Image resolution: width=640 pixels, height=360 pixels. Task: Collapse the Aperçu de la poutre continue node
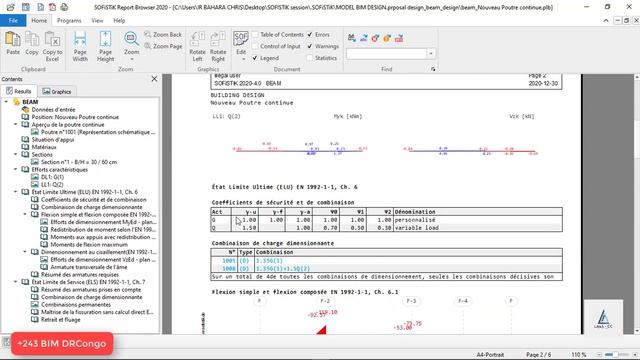pyautogui.click(x=16, y=124)
